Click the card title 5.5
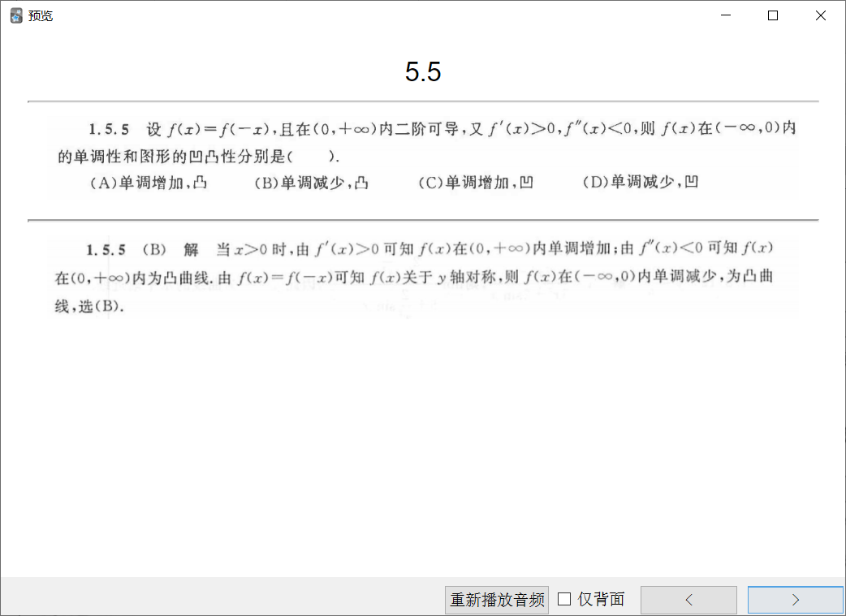This screenshot has width=846, height=616. point(423,71)
